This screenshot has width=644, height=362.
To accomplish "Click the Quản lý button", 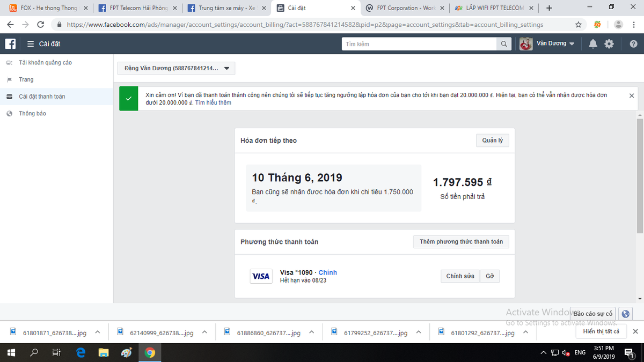I will pyautogui.click(x=493, y=141).
